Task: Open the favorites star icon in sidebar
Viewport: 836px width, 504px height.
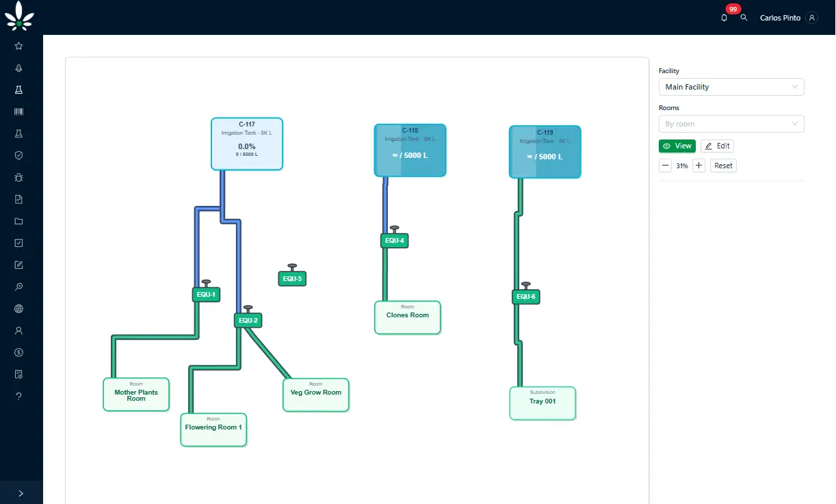Action: 18,46
